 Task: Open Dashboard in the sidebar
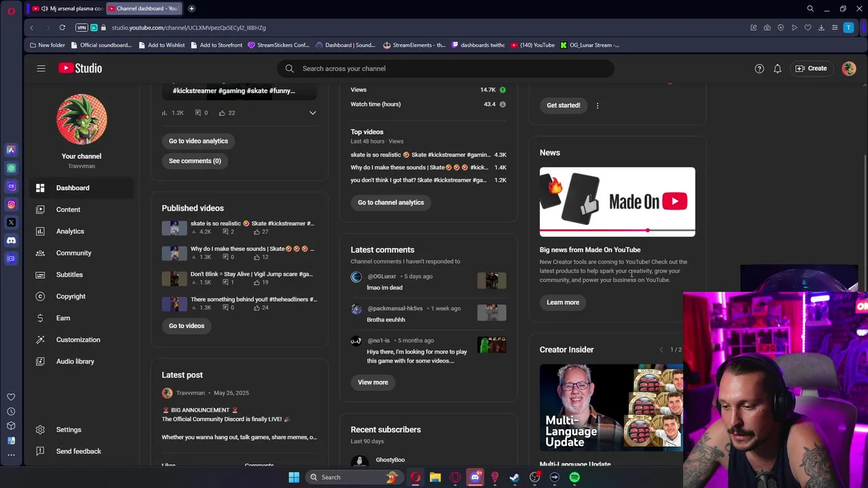pos(81,188)
